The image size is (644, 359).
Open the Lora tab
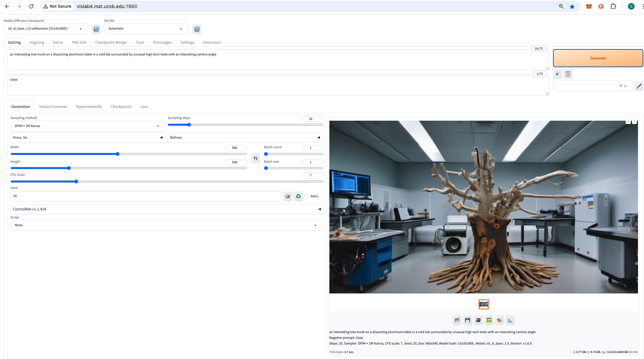(144, 107)
